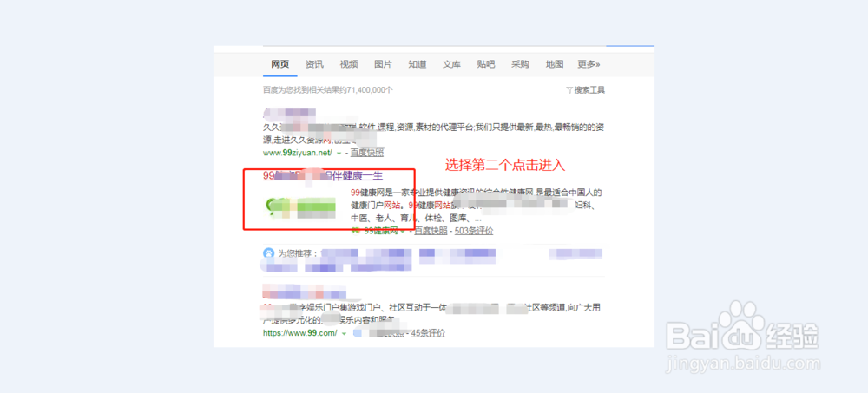Open the second result title 伴健康一生

323,175
